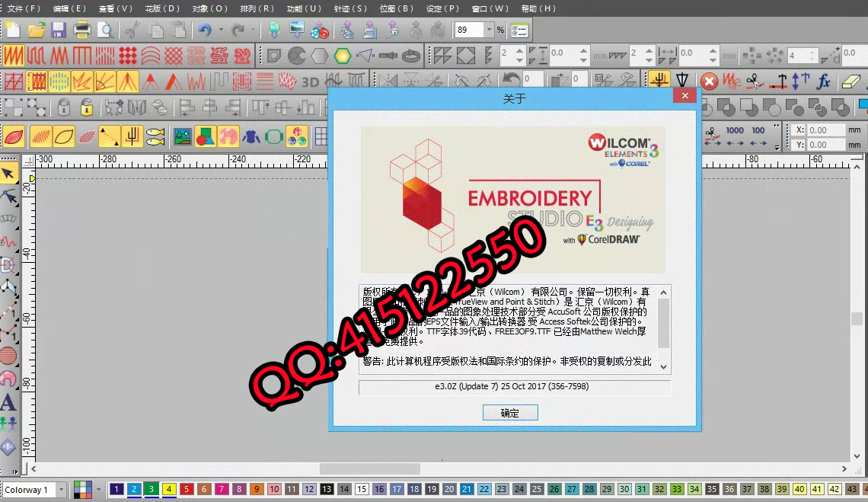Toggle the diagonal dotted connectors view icon
Screen dimensions: 868x502
point(109,136)
